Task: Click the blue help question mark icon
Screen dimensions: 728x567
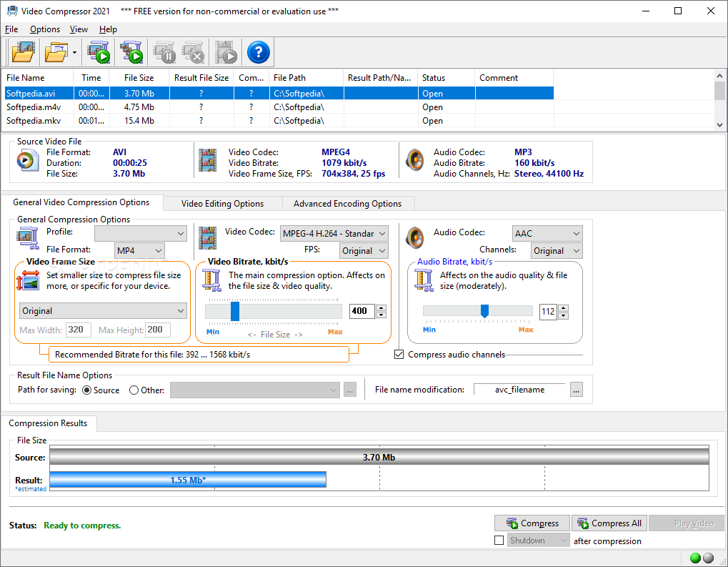Action: point(258,52)
